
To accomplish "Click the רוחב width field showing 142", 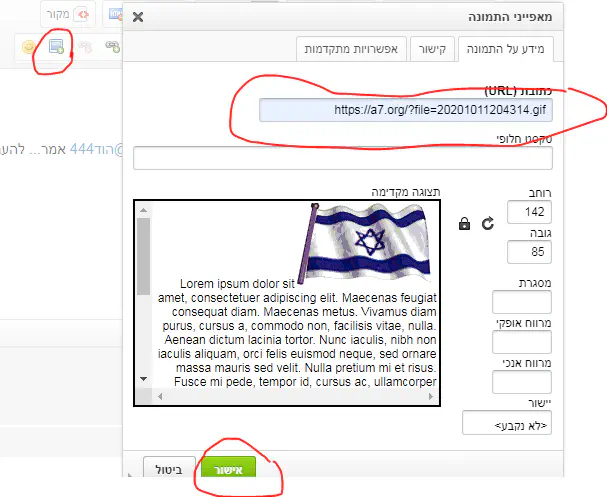I will tap(530, 212).
